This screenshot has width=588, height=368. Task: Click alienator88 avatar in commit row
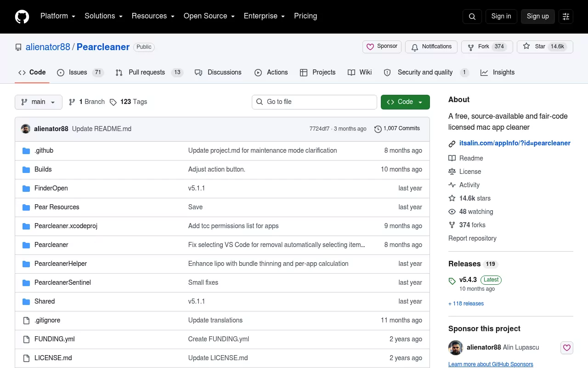coord(26,129)
